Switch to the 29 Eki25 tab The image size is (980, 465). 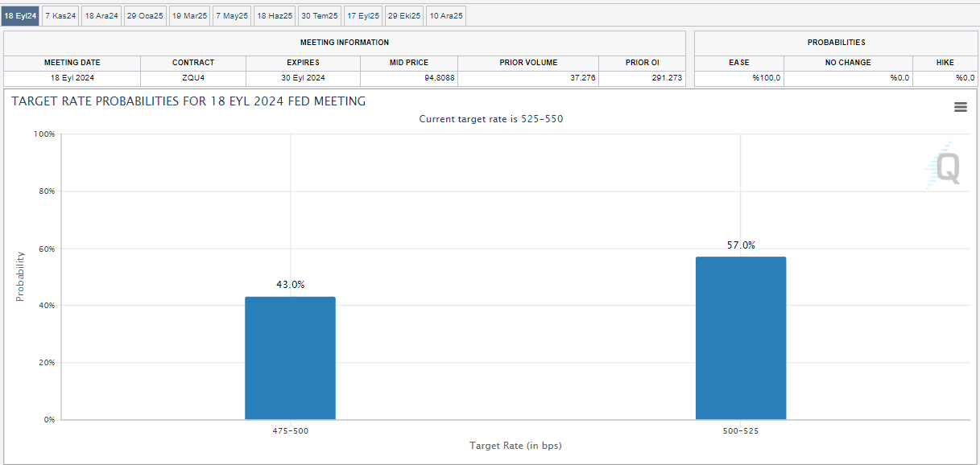(x=404, y=15)
